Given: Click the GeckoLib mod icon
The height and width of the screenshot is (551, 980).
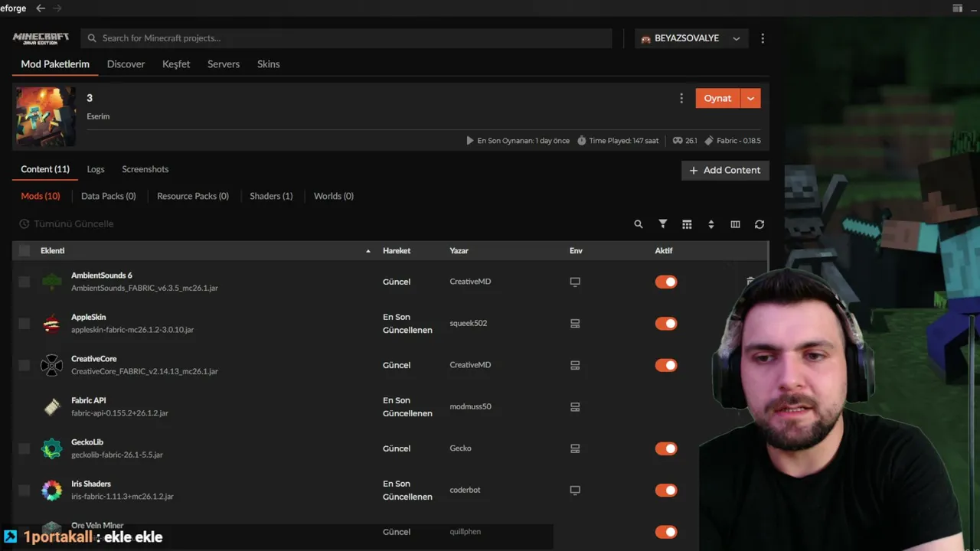Looking at the screenshot, I should pyautogui.click(x=51, y=448).
